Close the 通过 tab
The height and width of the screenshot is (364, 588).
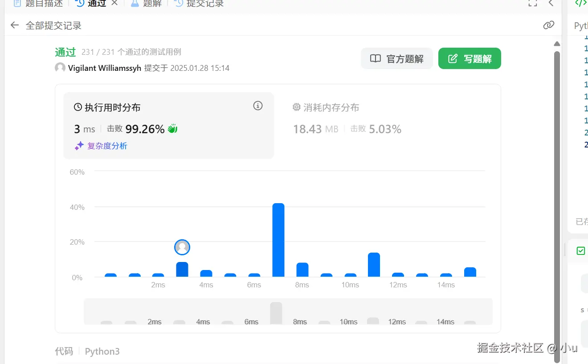[x=114, y=3]
